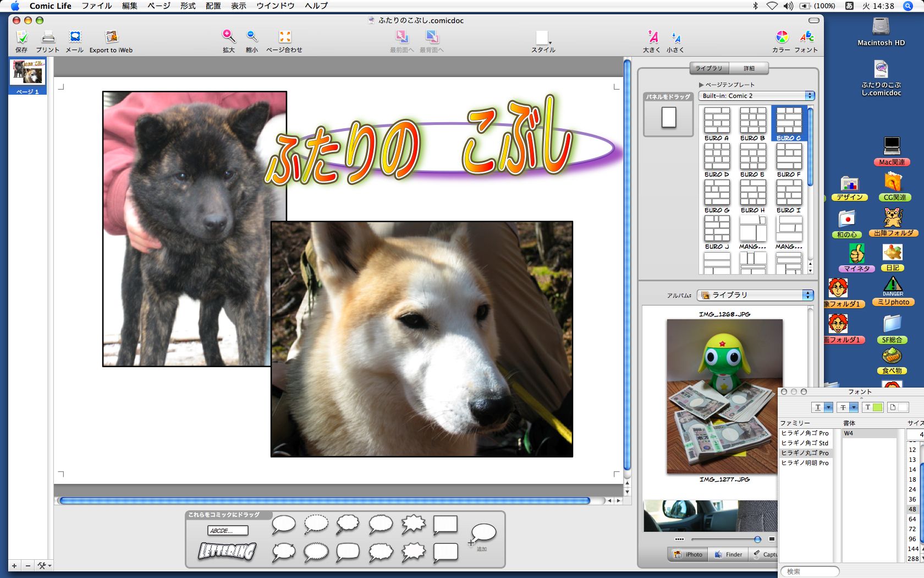924x578 pixels.
Task: Click the Spotlight search icon in menu bar
Action: click(x=908, y=6)
